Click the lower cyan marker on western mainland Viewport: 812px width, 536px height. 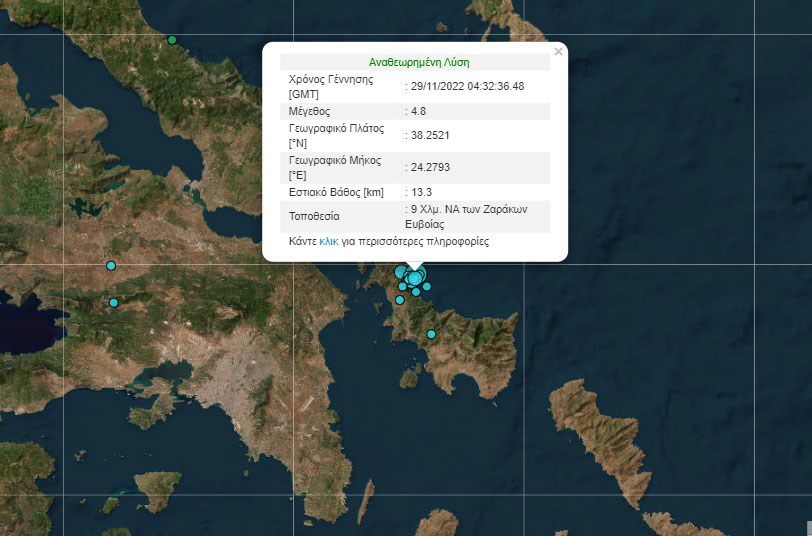click(x=113, y=302)
